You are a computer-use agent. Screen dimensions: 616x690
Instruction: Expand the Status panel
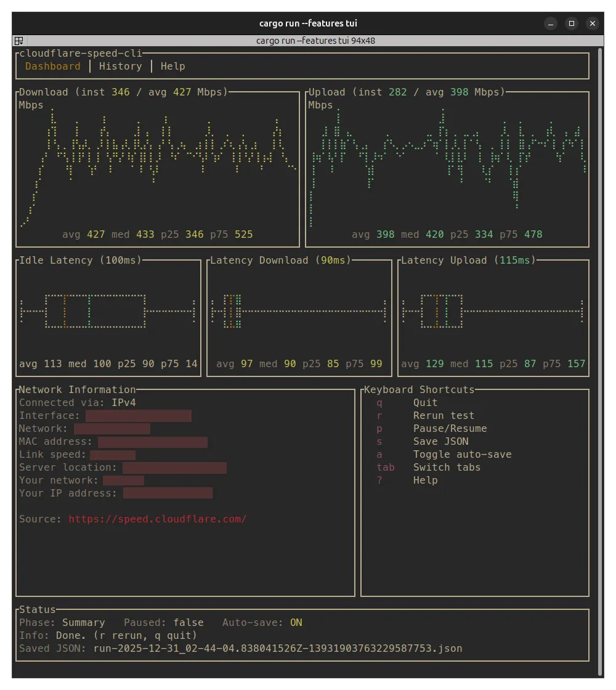click(x=37, y=609)
